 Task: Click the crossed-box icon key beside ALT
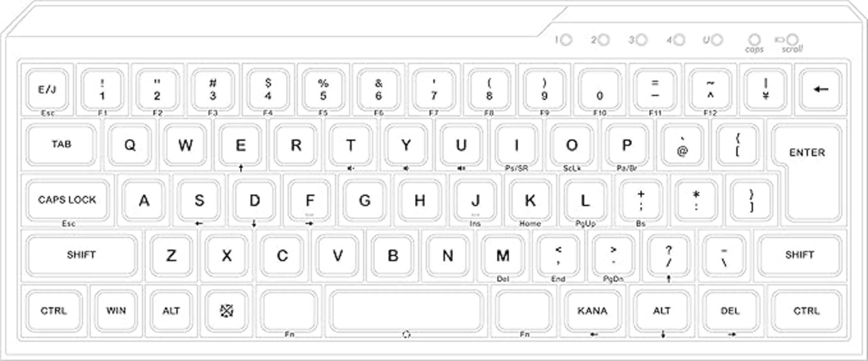226,311
